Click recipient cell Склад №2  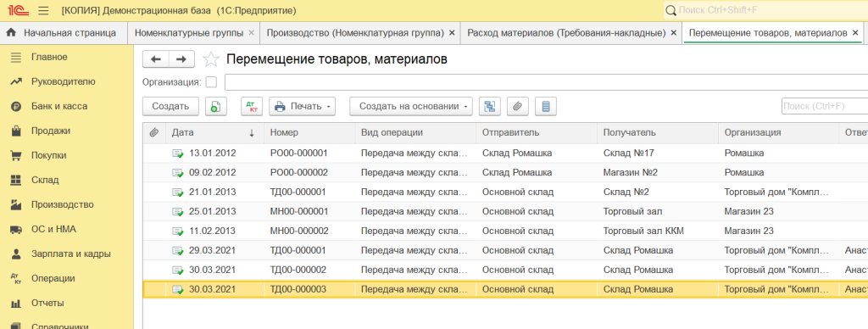pos(626,192)
